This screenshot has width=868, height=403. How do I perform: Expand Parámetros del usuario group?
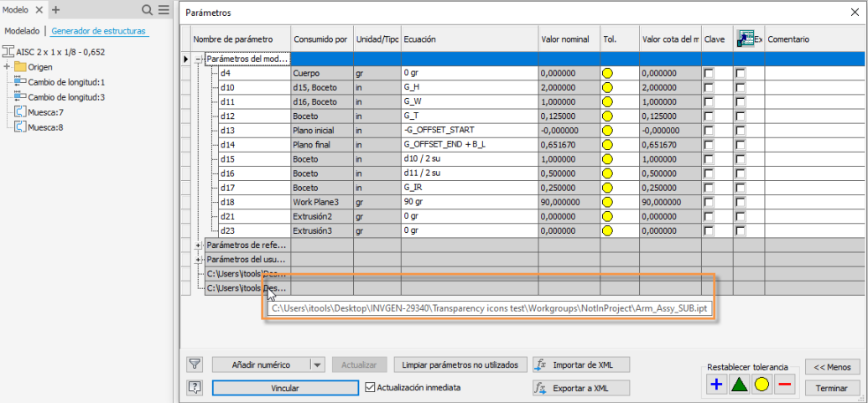click(198, 259)
